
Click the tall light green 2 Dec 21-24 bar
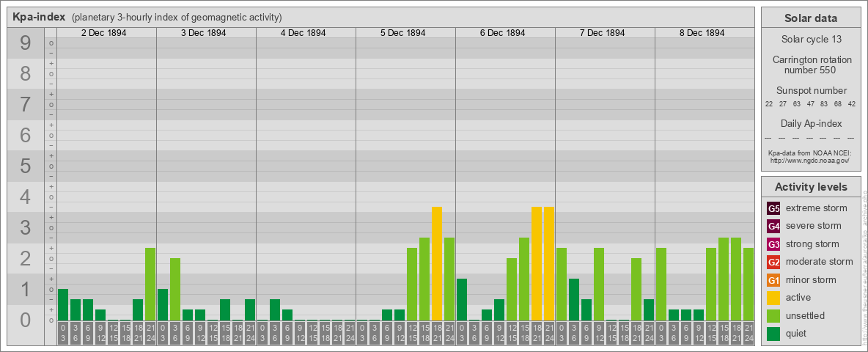pyautogui.click(x=150, y=284)
